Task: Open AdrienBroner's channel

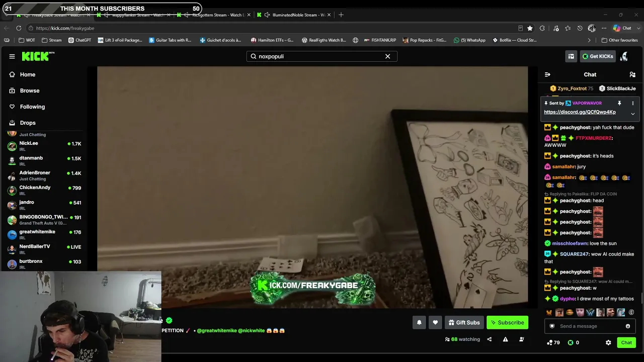Action: [x=44, y=175]
